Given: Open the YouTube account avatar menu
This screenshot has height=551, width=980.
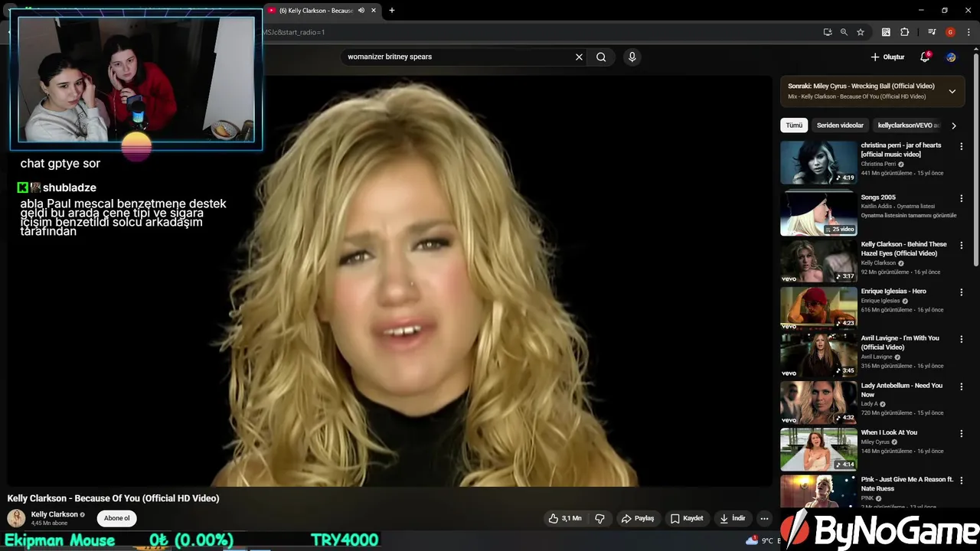Looking at the screenshot, I should tap(951, 57).
